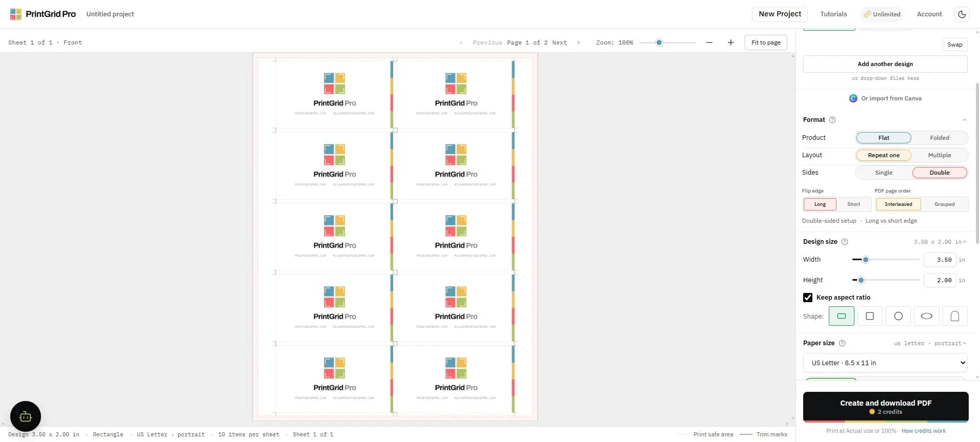The image size is (980, 442).
Task: Go to previous page arrow
Action: click(x=461, y=43)
